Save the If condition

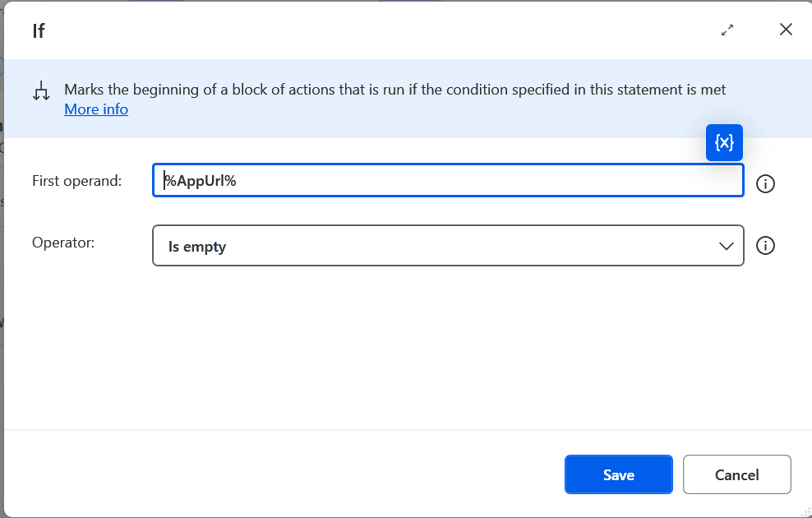pyautogui.click(x=618, y=474)
